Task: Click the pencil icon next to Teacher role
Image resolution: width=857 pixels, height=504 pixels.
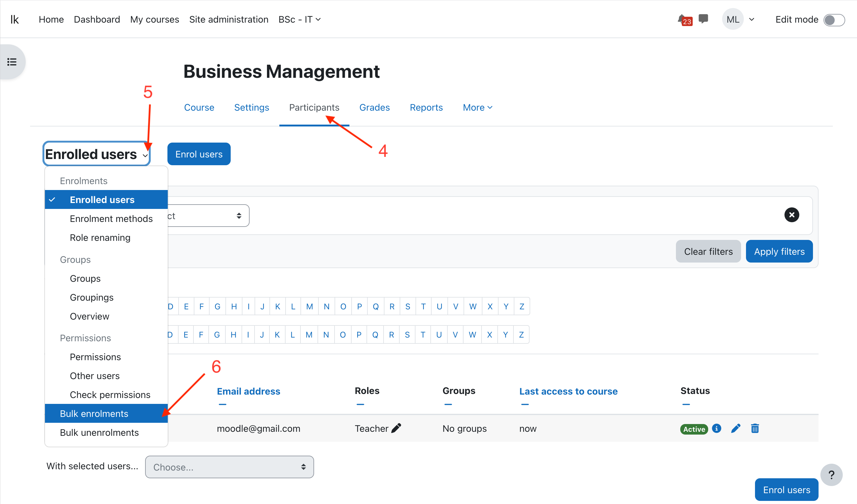Action: click(396, 428)
